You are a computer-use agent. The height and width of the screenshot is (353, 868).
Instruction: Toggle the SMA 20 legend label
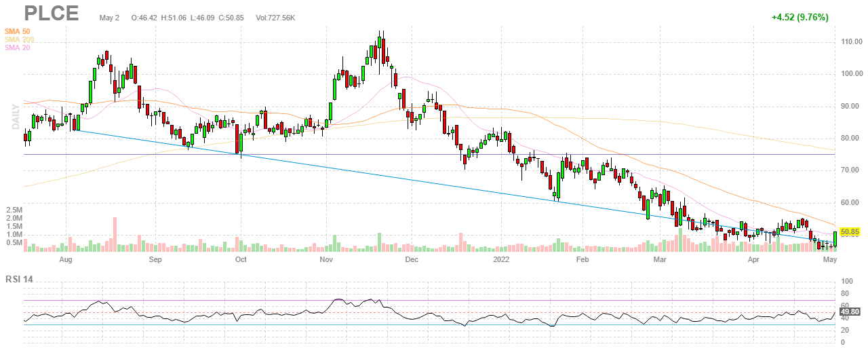[x=16, y=48]
